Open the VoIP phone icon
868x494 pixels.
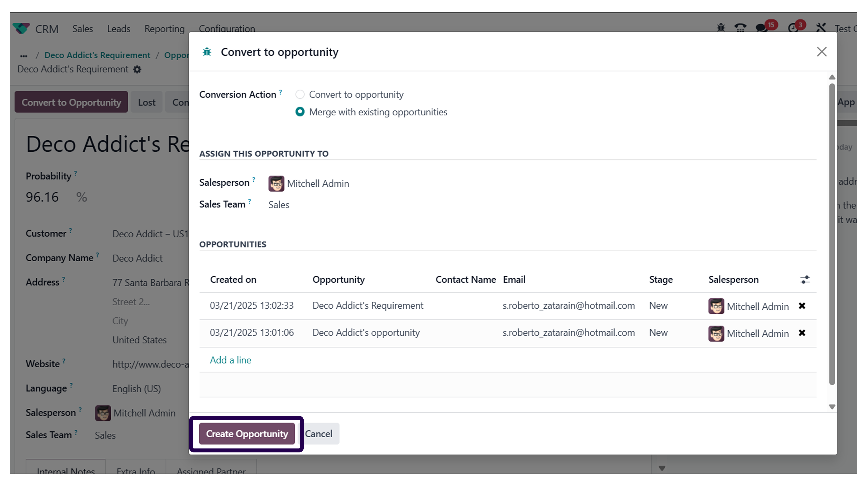point(740,28)
